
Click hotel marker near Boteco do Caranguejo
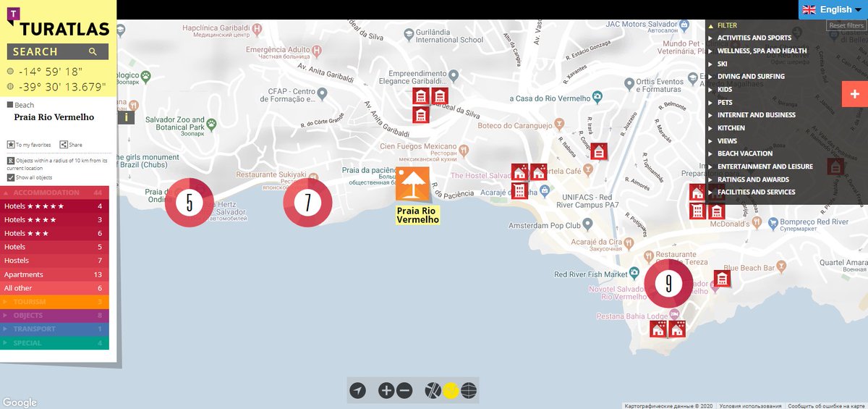coord(598,151)
